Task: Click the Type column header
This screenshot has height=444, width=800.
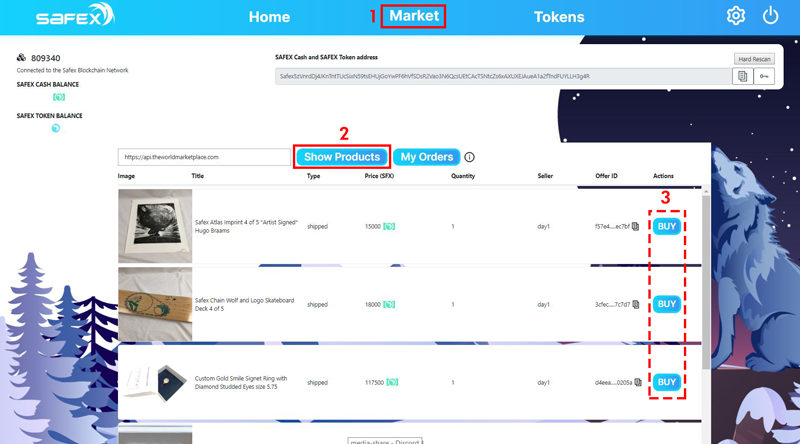Action: [313, 176]
